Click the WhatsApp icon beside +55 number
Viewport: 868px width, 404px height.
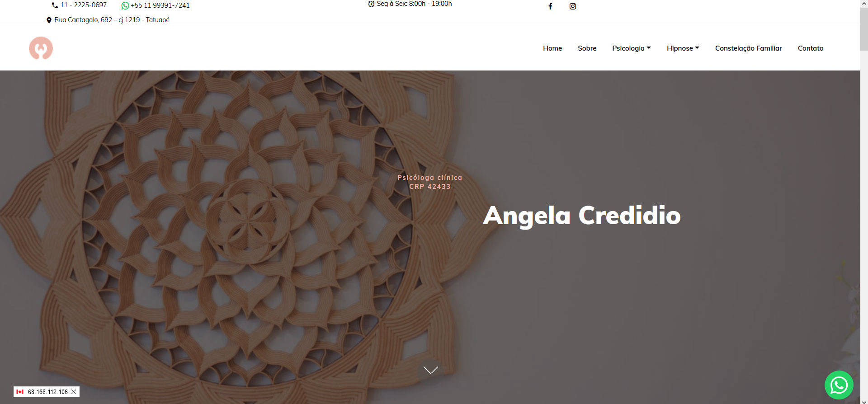[125, 5]
